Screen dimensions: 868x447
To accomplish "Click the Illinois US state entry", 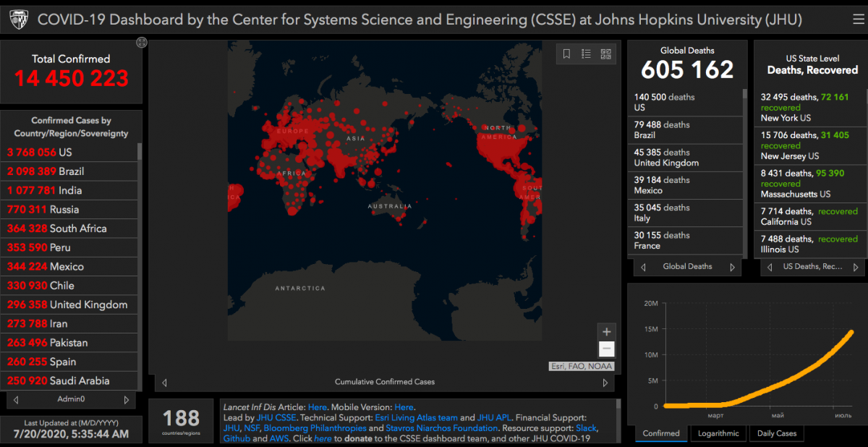I will (x=810, y=244).
